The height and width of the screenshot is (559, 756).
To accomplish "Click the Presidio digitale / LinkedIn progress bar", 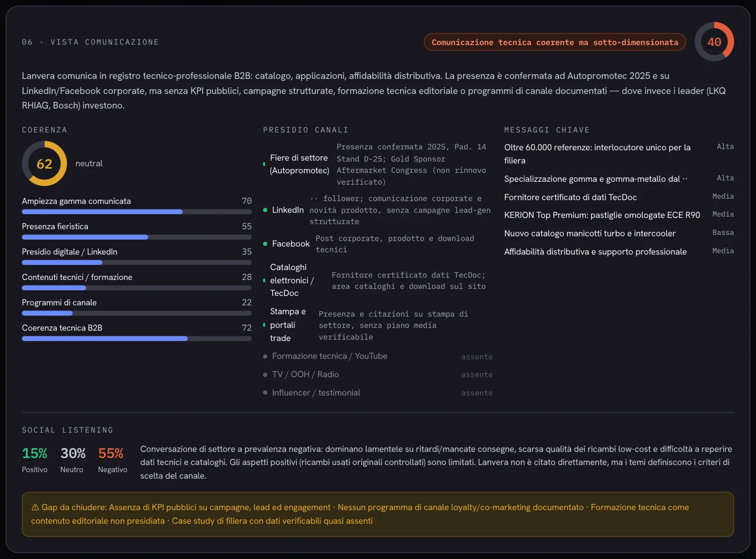I will point(137,263).
